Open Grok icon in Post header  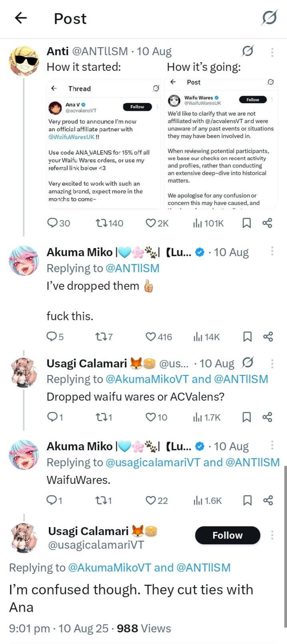coord(269,18)
